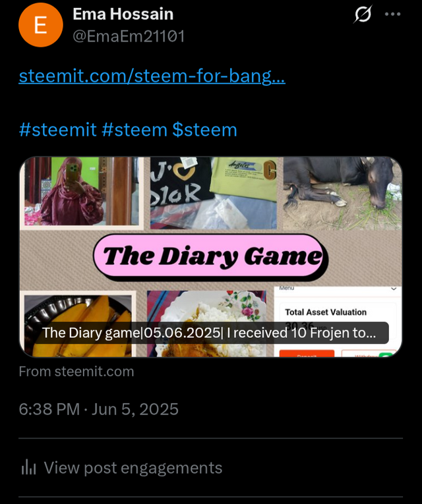Image resolution: width=422 pixels, height=504 pixels.
Task: Open Ema Hossain's profile name
Action: (x=123, y=14)
